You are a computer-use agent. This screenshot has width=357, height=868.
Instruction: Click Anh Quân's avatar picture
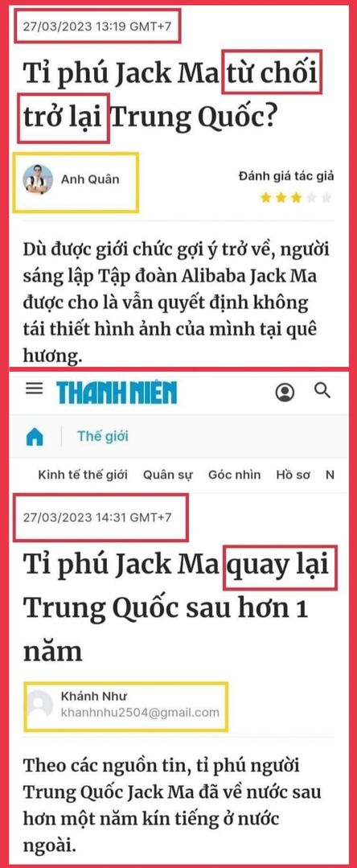[x=38, y=179]
